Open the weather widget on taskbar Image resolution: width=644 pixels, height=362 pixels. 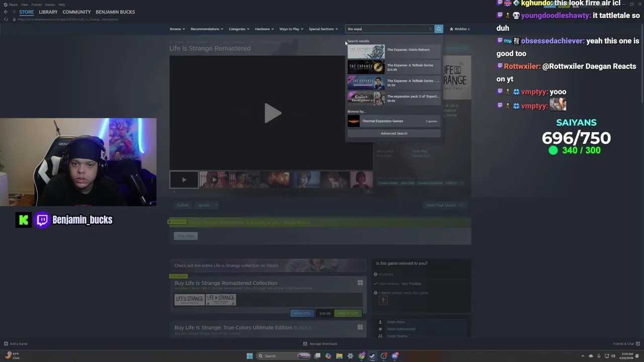tap(12, 356)
